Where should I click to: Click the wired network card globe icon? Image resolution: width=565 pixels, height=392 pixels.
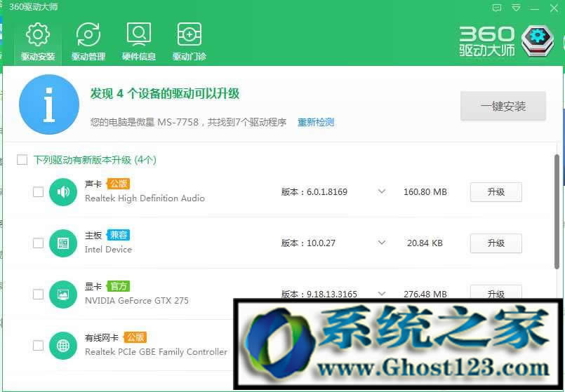[63, 346]
